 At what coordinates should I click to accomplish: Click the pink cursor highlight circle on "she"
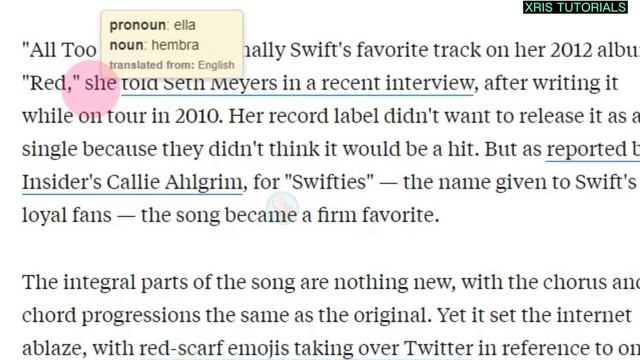91,89
